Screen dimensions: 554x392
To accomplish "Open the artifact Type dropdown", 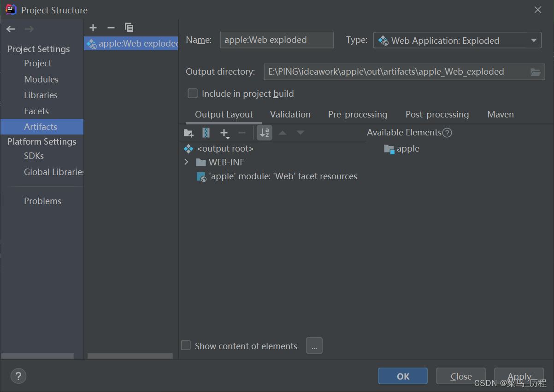I will pyautogui.click(x=535, y=40).
